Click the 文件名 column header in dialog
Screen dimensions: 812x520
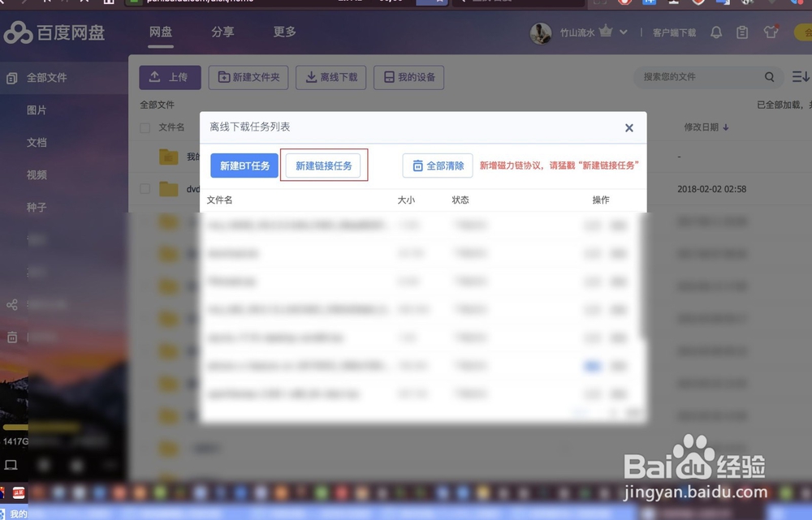[219, 200]
